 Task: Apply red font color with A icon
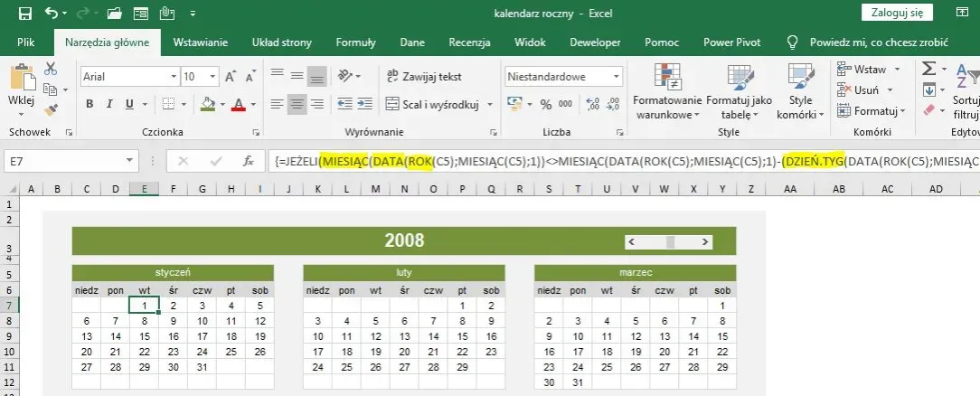[238, 104]
